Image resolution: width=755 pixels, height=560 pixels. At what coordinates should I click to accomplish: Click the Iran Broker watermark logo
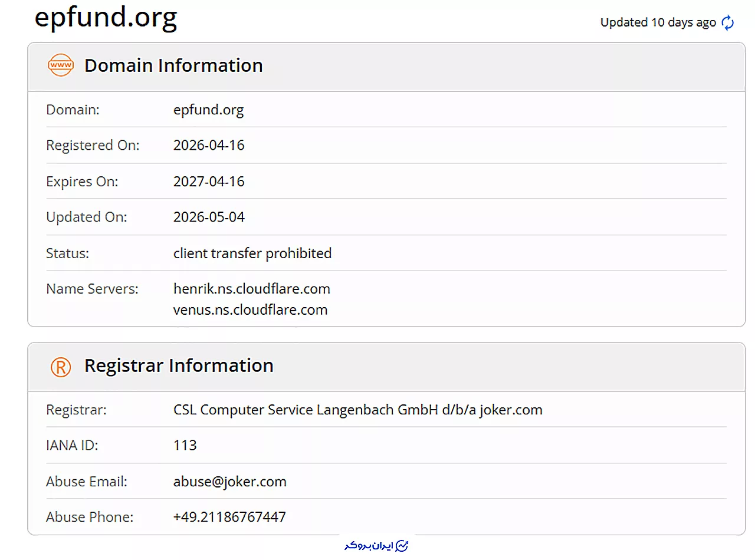pyautogui.click(x=376, y=545)
